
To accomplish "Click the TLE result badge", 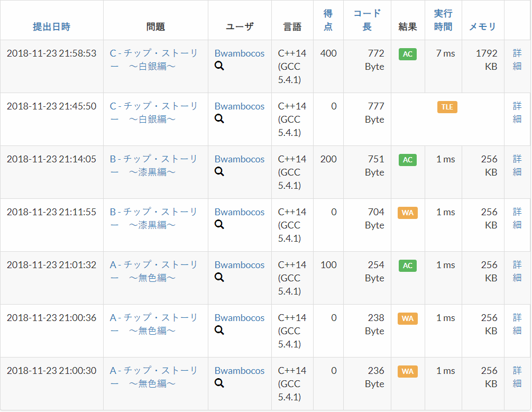I will (x=447, y=107).
